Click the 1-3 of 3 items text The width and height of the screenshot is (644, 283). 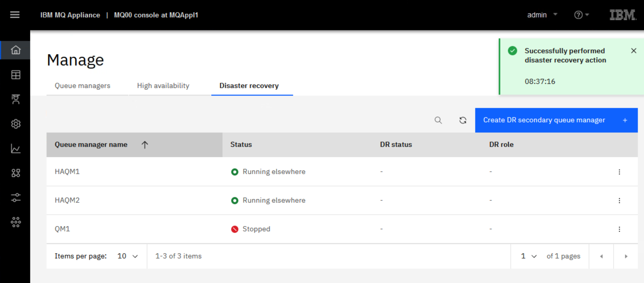point(179,256)
